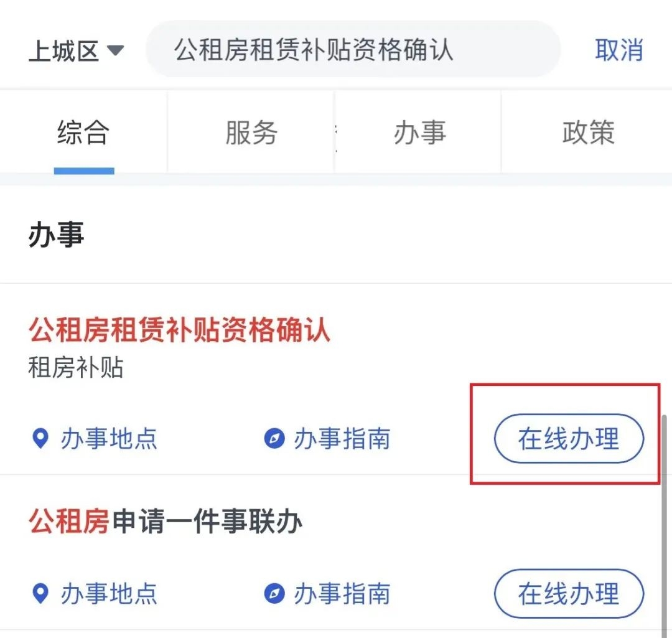Click the location pin icon in the first result
The width and height of the screenshot is (672, 638).
pos(40,438)
